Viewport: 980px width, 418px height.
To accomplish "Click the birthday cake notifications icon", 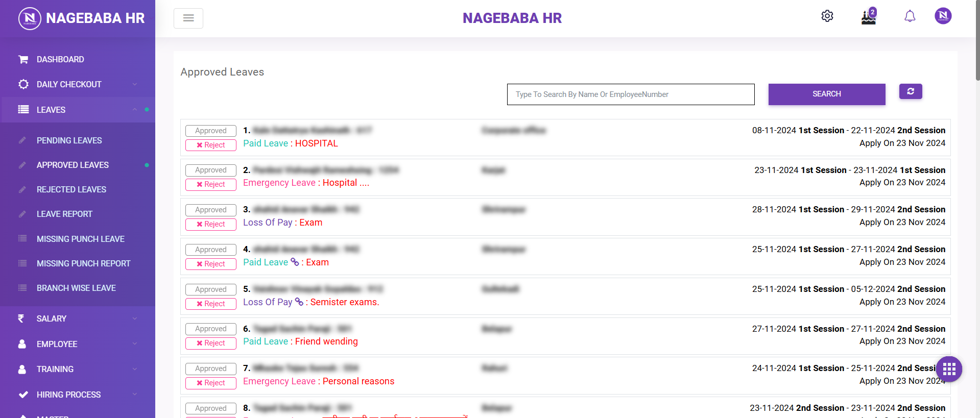I will pyautogui.click(x=868, y=17).
